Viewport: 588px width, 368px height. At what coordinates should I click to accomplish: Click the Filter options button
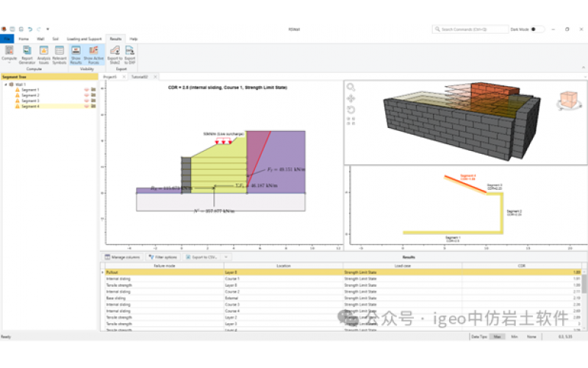(162, 257)
